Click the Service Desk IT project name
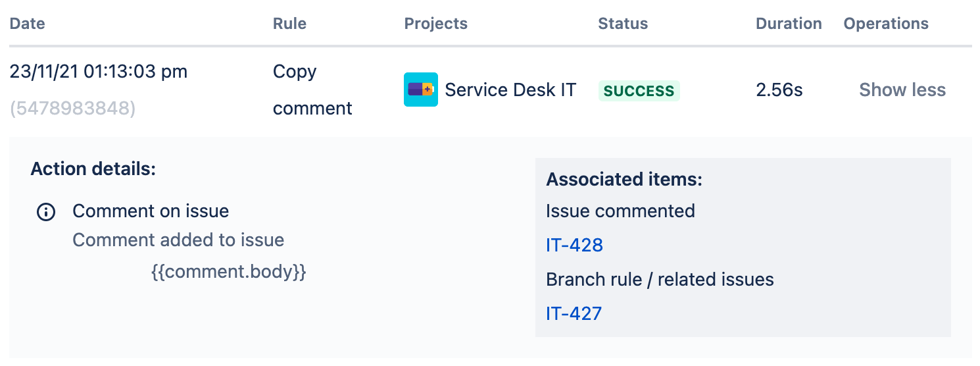 pyautogui.click(x=510, y=90)
